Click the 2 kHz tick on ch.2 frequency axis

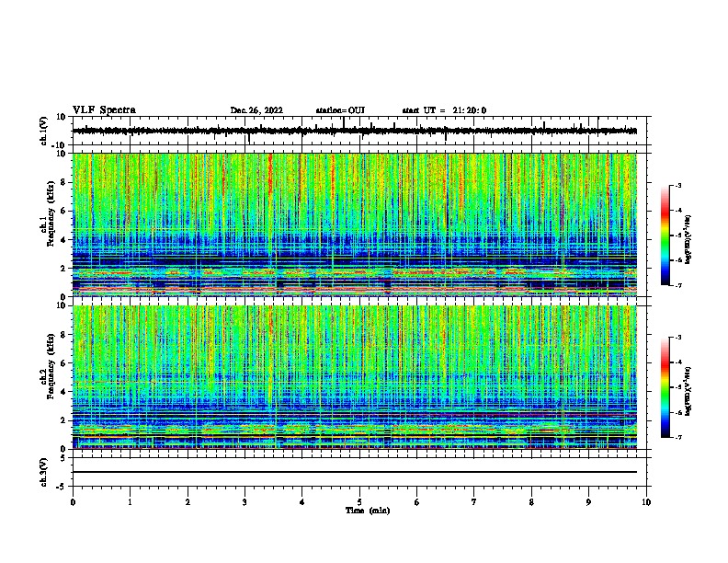(x=63, y=420)
